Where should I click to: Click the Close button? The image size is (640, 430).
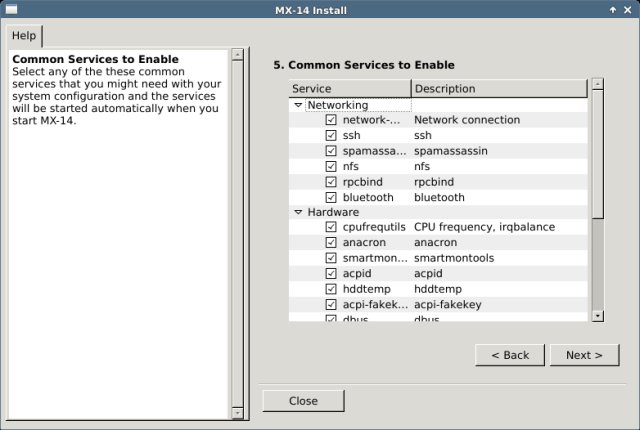pos(303,401)
